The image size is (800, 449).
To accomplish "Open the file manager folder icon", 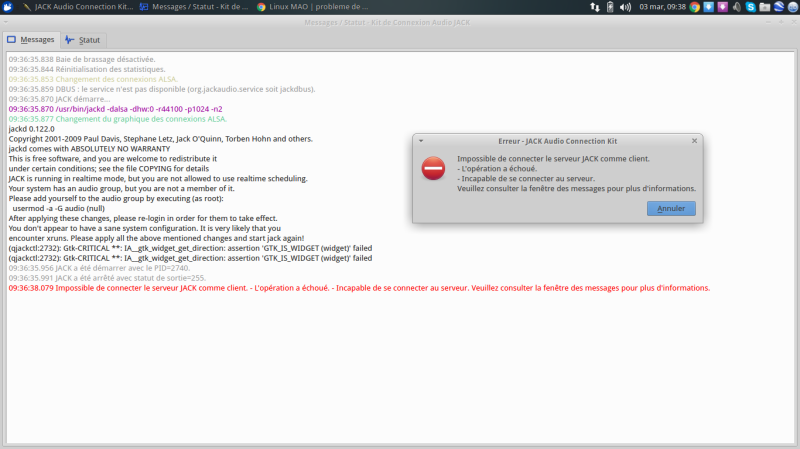I will 764,7.
